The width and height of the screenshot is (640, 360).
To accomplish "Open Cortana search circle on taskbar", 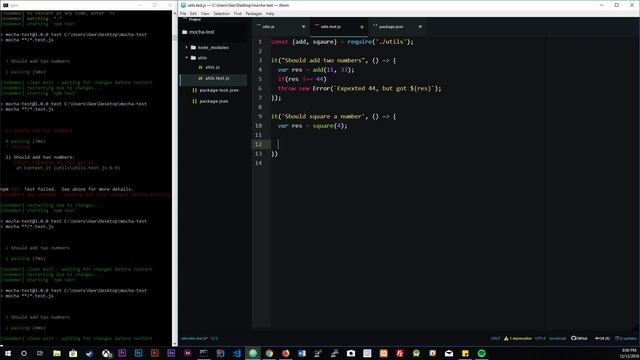I will click(24, 353).
